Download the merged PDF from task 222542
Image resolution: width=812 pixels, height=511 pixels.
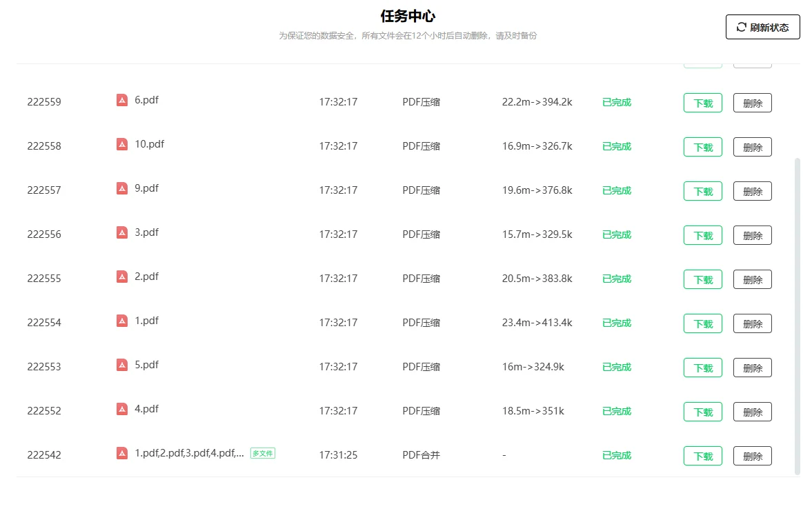(703, 456)
